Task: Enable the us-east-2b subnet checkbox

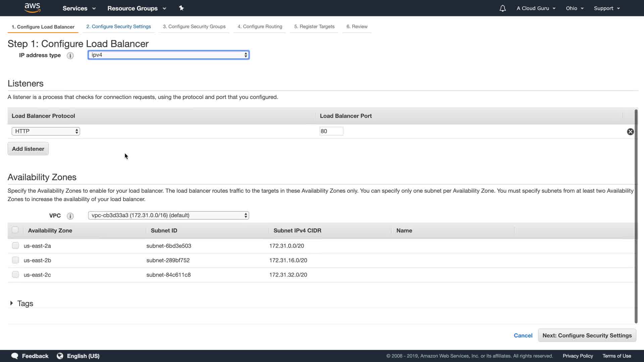Action: click(15, 260)
